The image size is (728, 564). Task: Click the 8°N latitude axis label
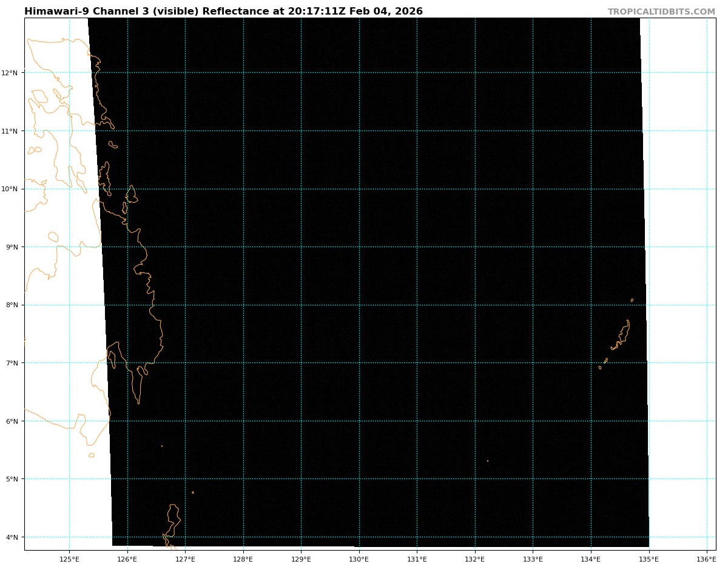(13, 305)
